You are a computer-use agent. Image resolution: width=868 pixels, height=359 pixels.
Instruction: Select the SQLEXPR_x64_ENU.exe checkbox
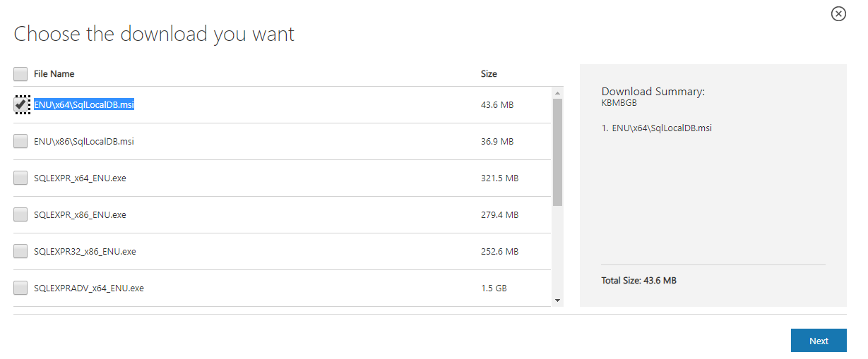pyautogui.click(x=20, y=178)
